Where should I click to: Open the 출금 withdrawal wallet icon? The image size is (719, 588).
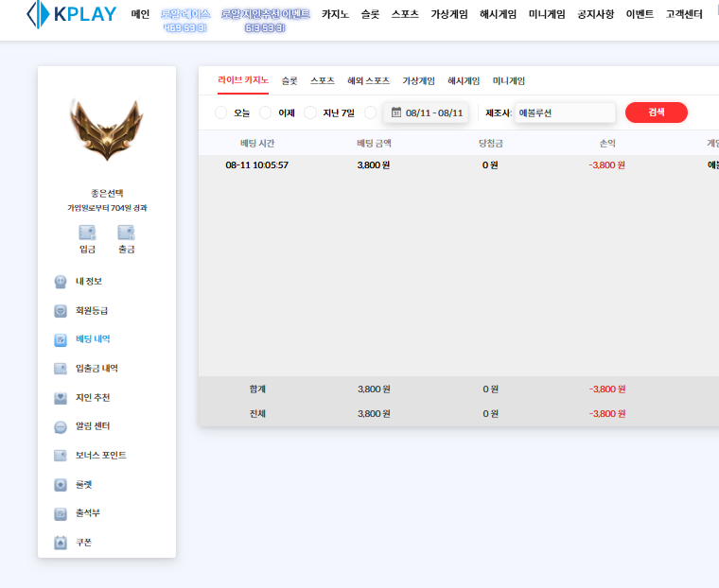click(x=126, y=233)
